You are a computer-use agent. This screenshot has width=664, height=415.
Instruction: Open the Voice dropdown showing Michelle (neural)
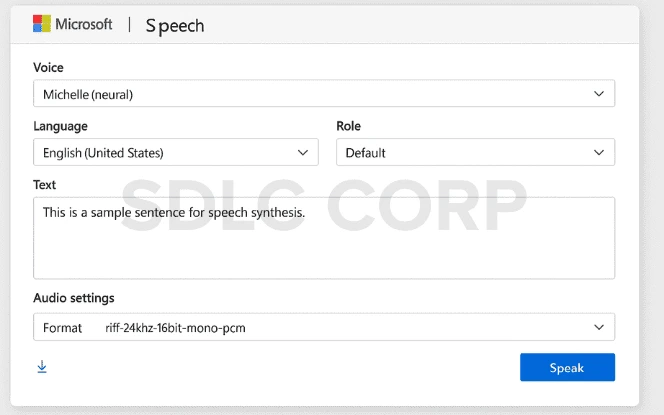click(x=324, y=94)
